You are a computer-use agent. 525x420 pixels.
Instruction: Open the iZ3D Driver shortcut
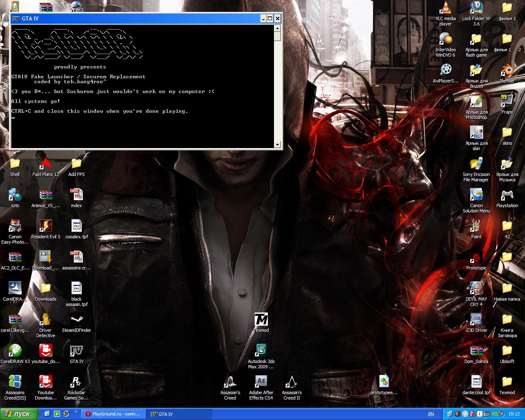(x=476, y=322)
